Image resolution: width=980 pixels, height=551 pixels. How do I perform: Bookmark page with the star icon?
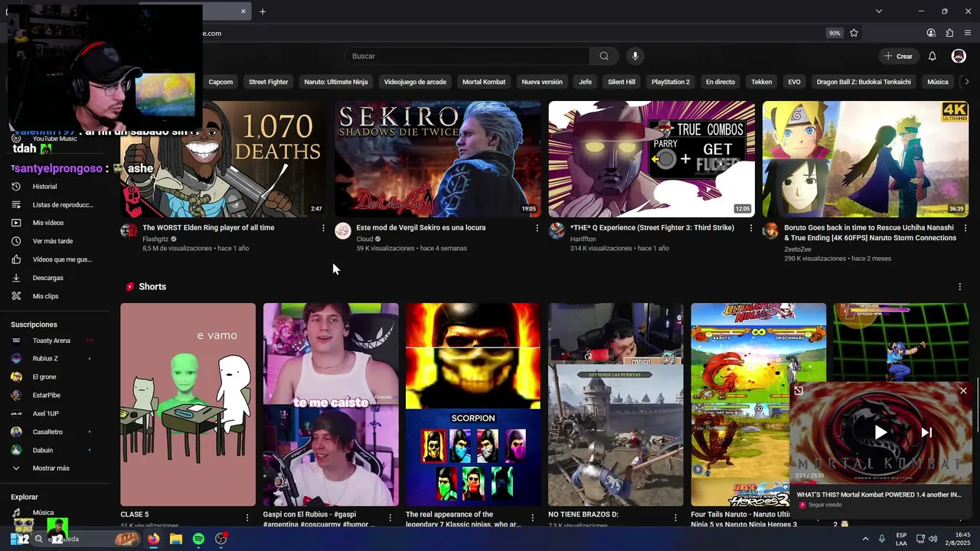tap(854, 33)
